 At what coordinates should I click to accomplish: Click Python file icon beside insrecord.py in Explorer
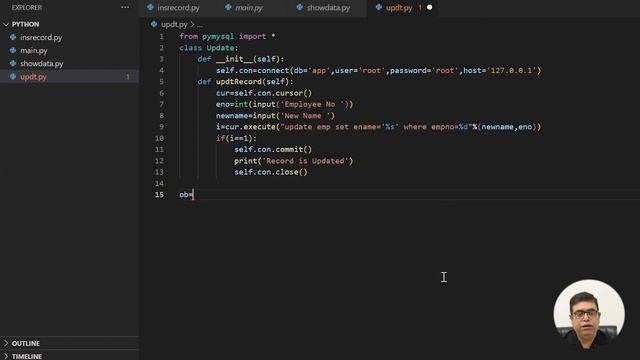pos(13,37)
